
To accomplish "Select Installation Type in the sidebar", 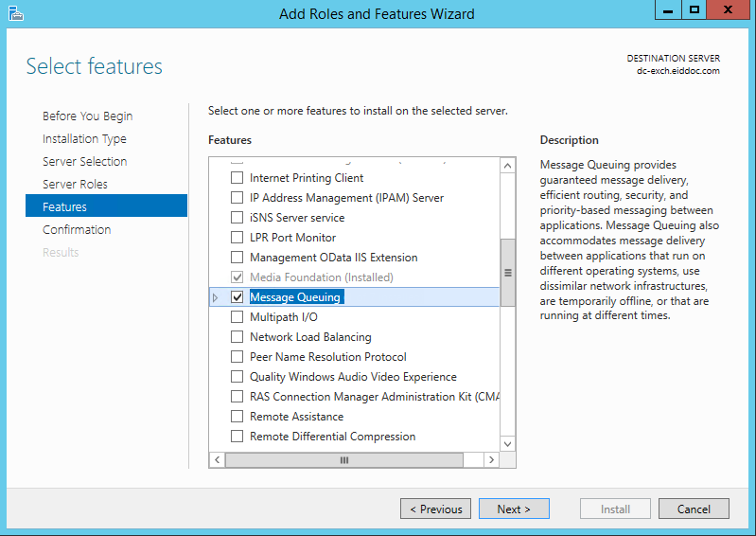I will coord(84,138).
